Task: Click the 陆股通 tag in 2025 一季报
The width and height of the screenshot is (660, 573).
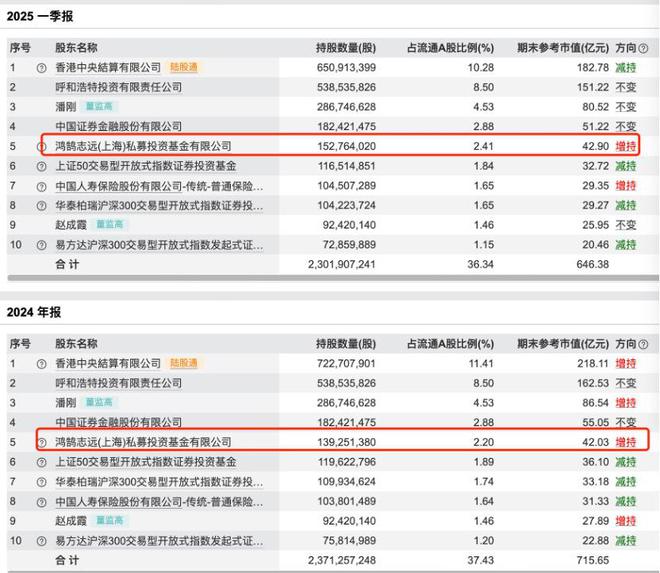Action: pos(184,67)
